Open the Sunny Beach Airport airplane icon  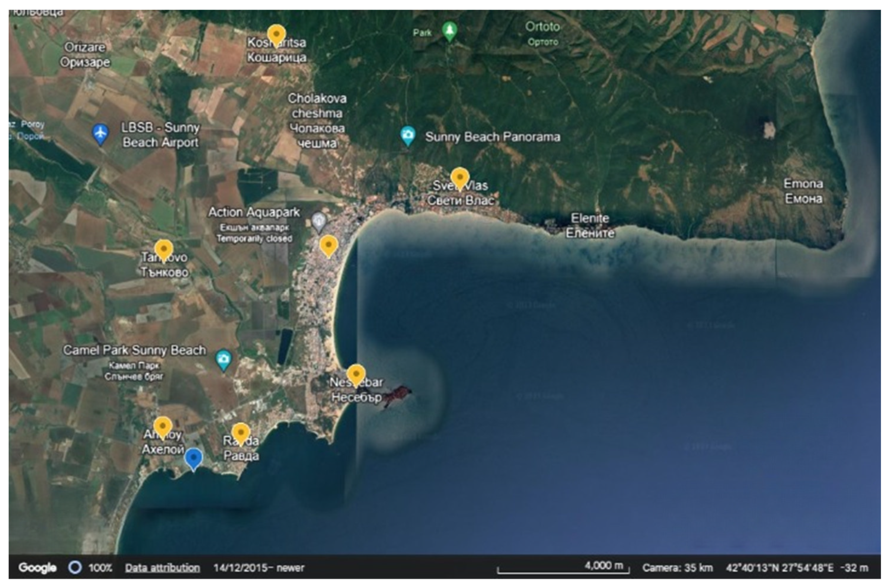100,133
